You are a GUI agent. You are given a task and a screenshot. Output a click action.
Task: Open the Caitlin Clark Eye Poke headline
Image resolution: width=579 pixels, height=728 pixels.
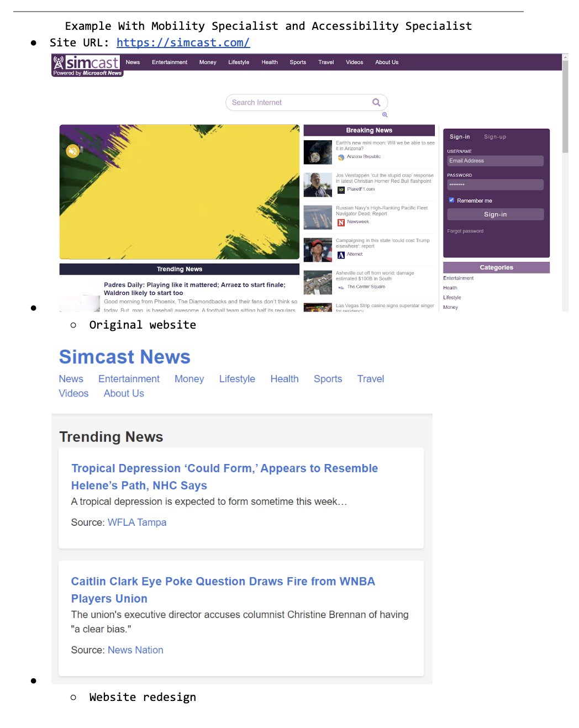point(223,590)
